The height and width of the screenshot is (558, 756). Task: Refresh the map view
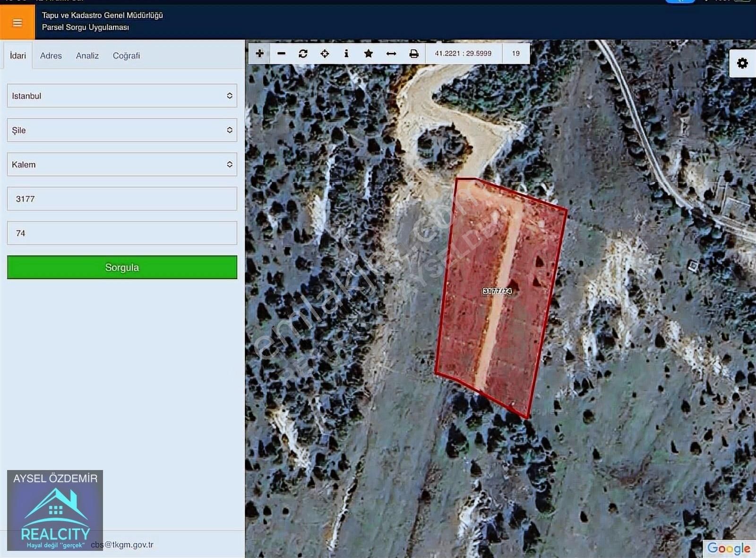tap(303, 53)
